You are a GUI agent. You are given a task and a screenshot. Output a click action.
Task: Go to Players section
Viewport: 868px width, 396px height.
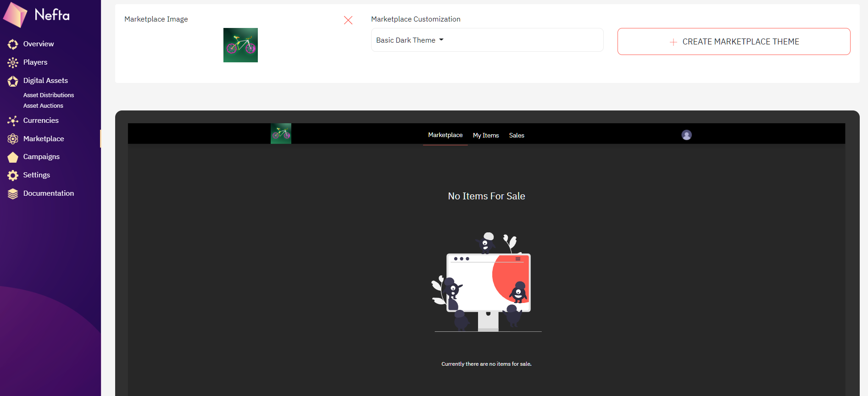(x=35, y=62)
